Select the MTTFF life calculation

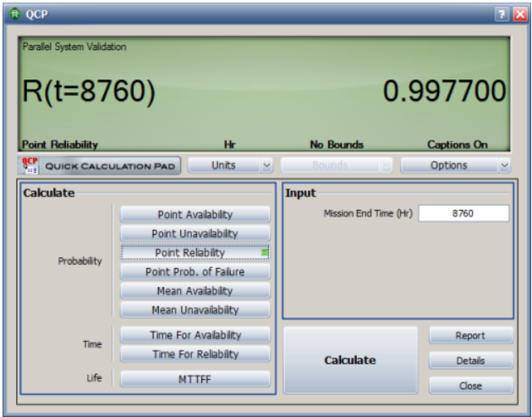click(195, 379)
